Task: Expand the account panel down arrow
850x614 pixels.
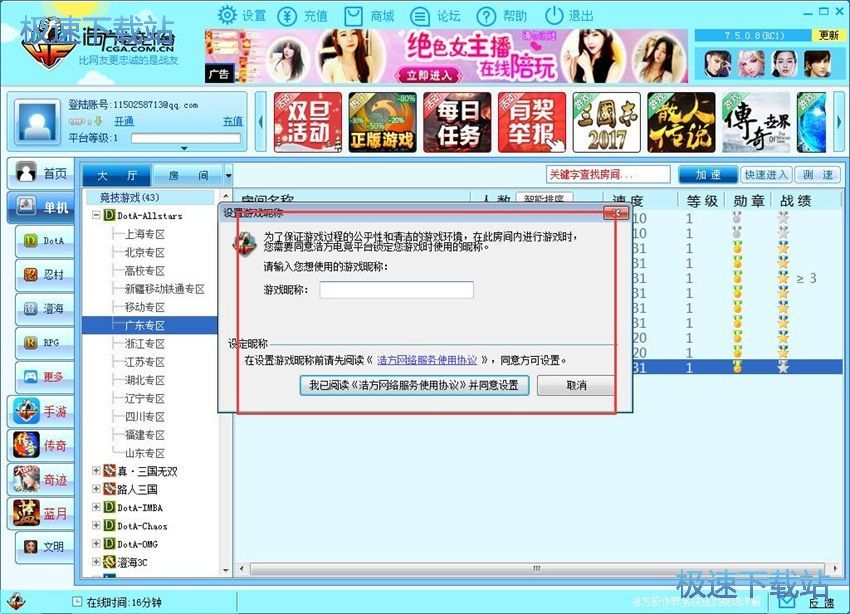Action: click(x=184, y=148)
